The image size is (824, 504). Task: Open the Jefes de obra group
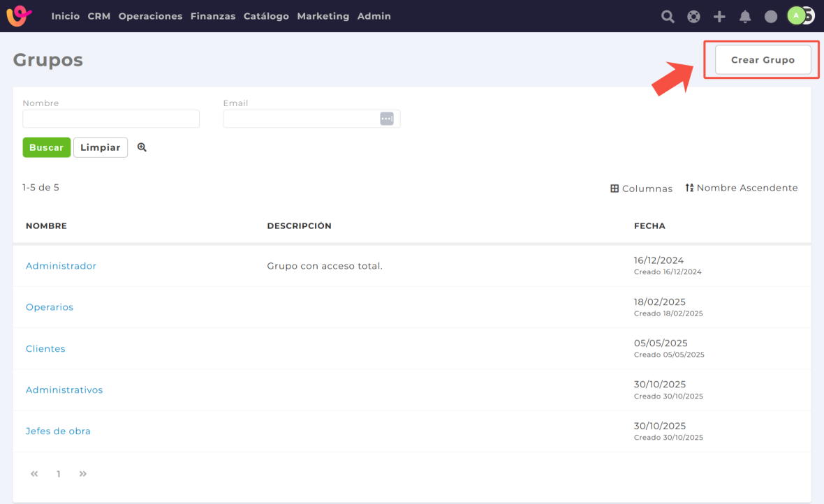[x=58, y=431]
